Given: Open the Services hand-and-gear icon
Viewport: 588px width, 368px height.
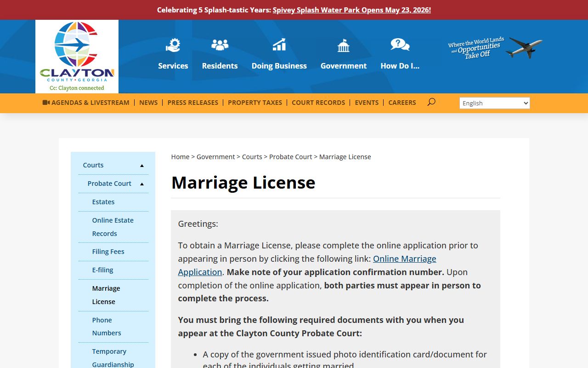Looking at the screenshot, I should (x=173, y=45).
